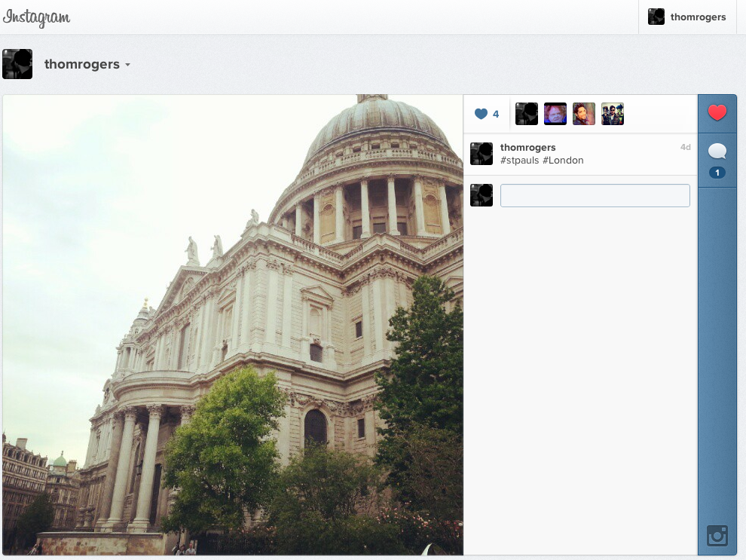The image size is (746, 560).
Task: Expand the thomrogers profile dropdown arrow
Action: [x=127, y=65]
